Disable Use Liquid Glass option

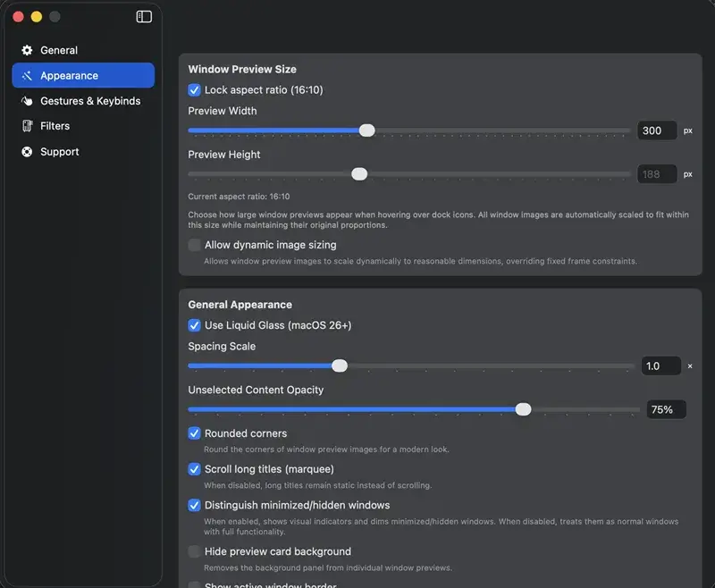point(195,325)
